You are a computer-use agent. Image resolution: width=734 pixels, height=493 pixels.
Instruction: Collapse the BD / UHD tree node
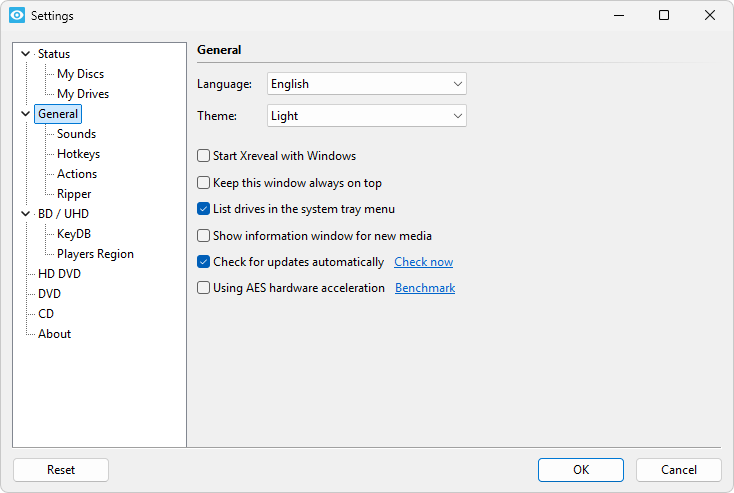25,214
